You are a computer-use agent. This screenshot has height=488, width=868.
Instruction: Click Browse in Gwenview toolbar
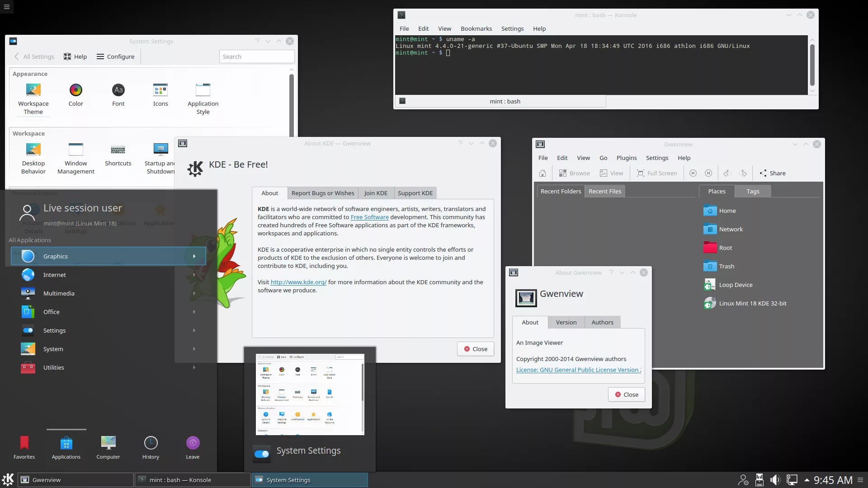[574, 173]
